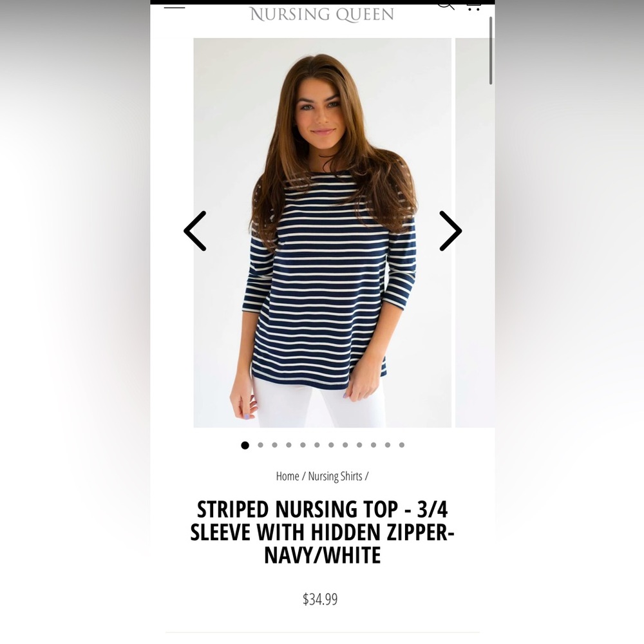Open the shopping cart icon

click(473, 6)
